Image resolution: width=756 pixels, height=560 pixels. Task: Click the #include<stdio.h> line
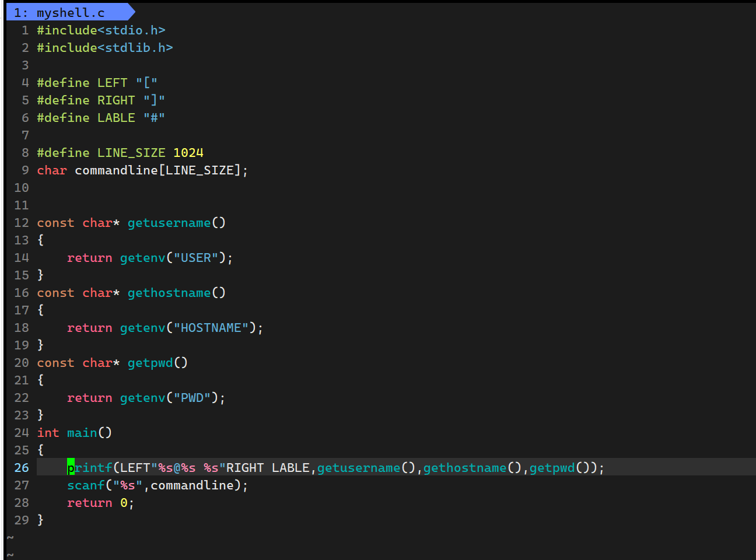pos(101,30)
